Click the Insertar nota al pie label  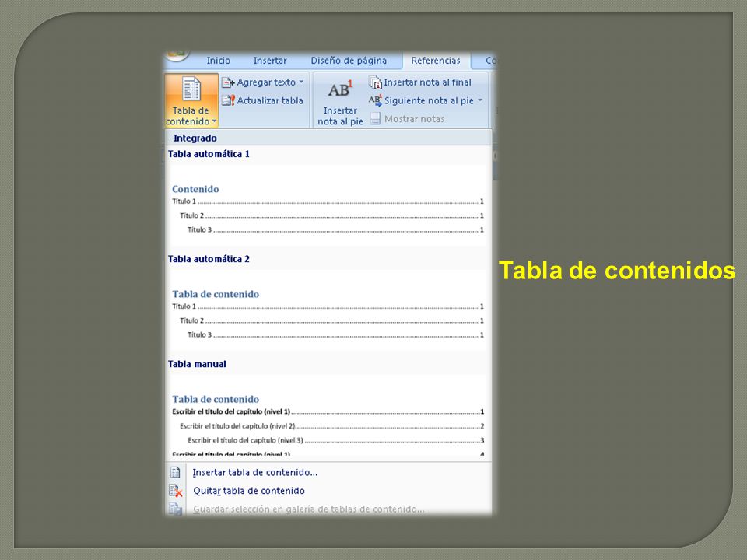340,116
